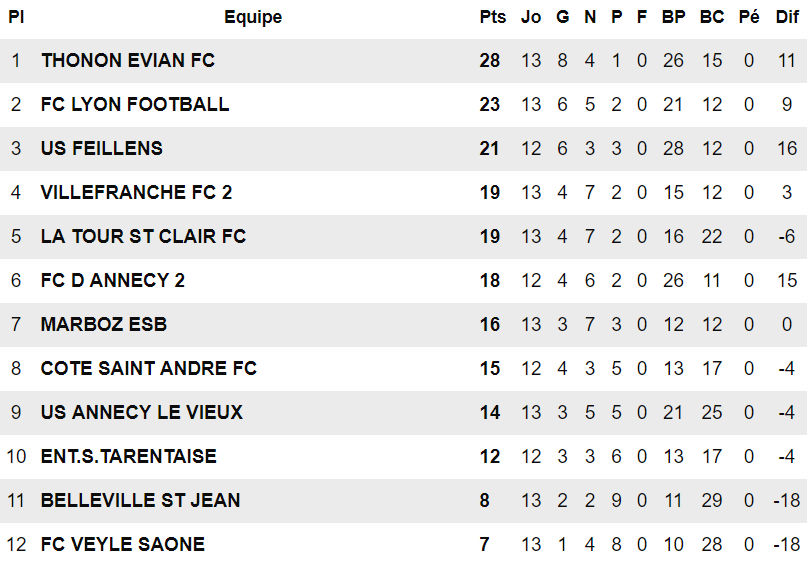The image size is (809, 562).
Task: Open COTE SAINT ANDRE FC team
Action: click(x=149, y=368)
